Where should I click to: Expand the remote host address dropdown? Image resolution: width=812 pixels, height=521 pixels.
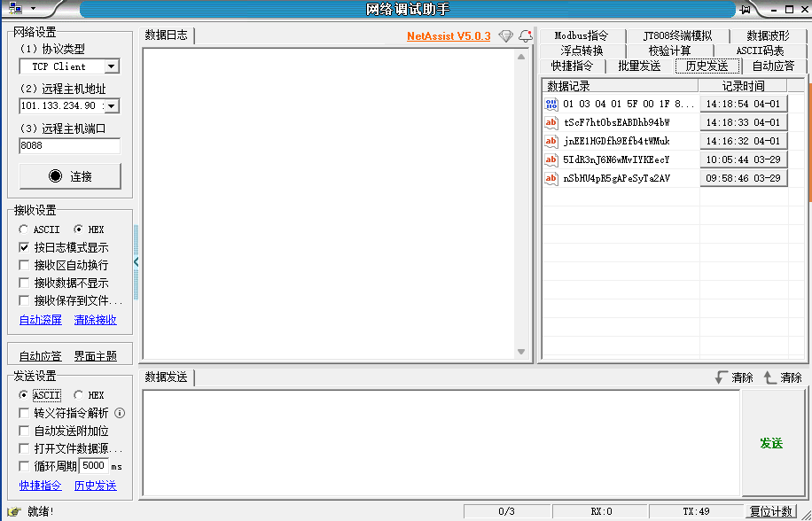112,106
